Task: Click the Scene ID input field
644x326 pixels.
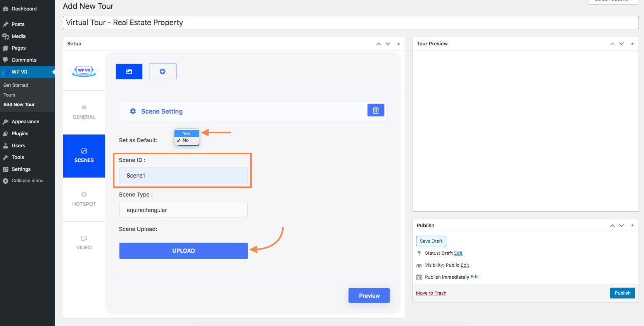Action: (183, 176)
